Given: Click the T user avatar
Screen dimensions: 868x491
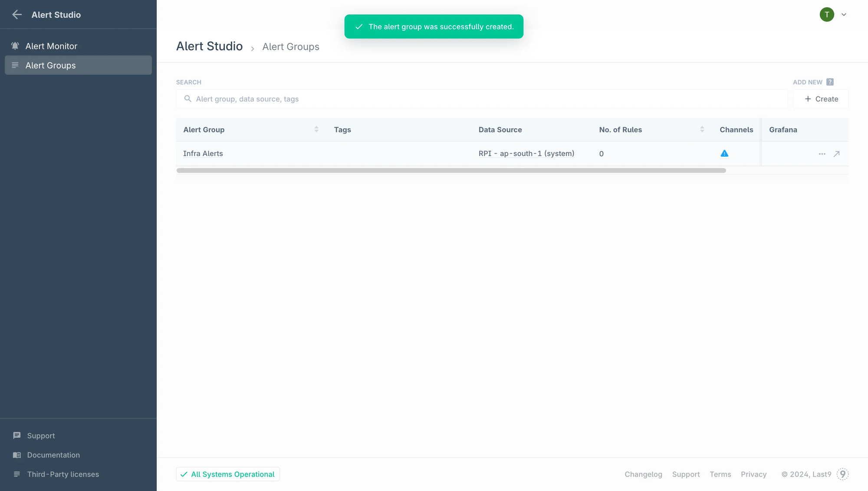Looking at the screenshot, I should (827, 15).
